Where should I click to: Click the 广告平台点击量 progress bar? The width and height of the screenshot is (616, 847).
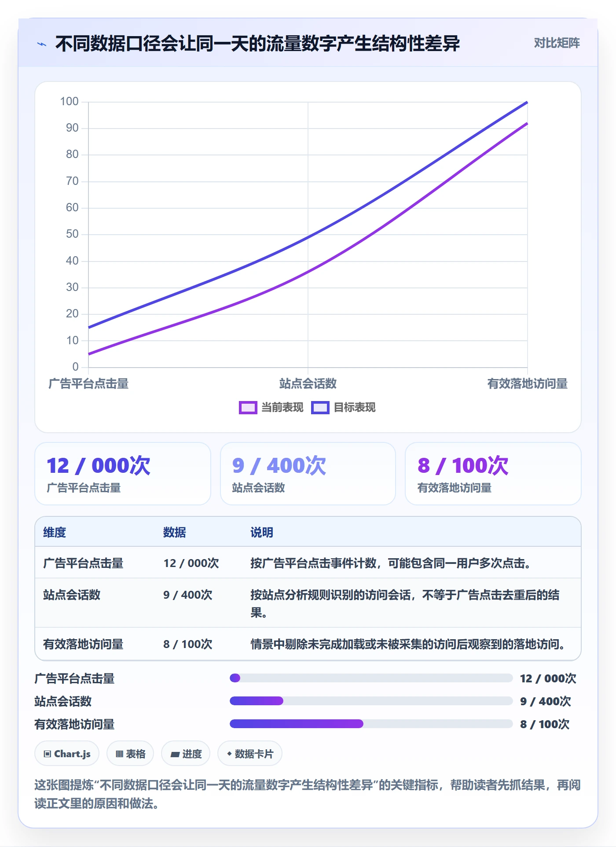371,678
